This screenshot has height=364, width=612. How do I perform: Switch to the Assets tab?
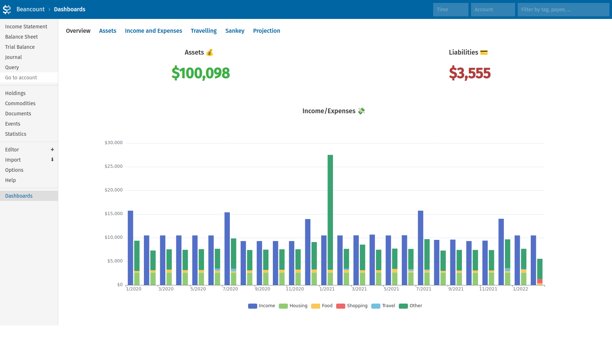[x=107, y=31]
